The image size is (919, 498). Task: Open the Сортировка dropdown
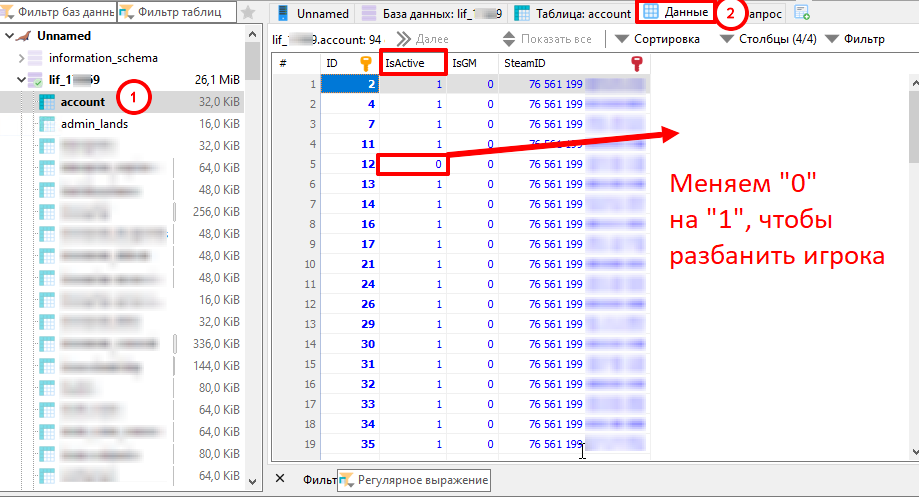[657, 39]
